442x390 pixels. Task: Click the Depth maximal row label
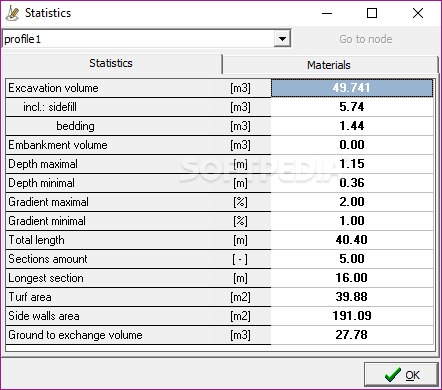click(x=43, y=164)
